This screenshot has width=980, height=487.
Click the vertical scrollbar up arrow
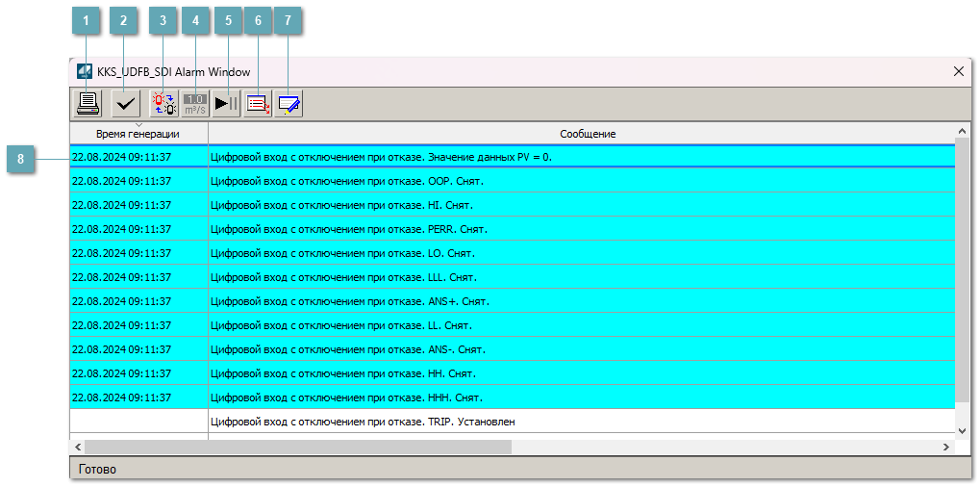pyautogui.click(x=963, y=131)
